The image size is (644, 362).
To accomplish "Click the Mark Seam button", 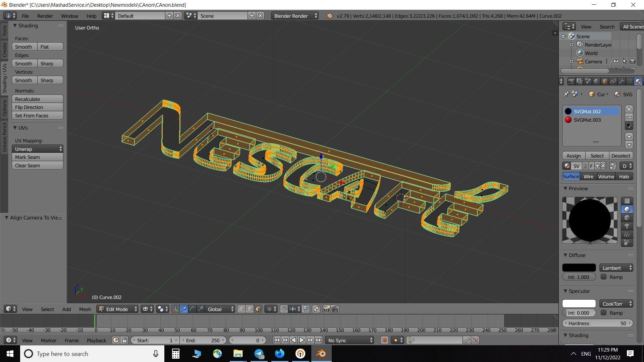I will click(37, 157).
